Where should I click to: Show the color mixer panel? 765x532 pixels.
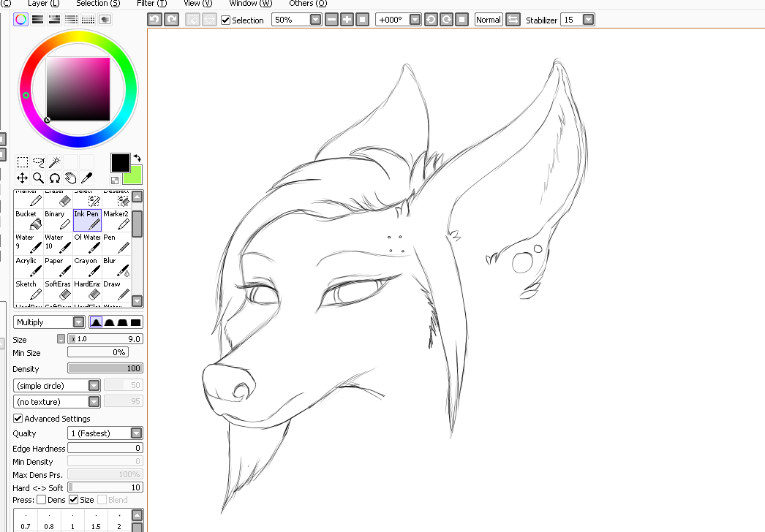(x=71, y=20)
